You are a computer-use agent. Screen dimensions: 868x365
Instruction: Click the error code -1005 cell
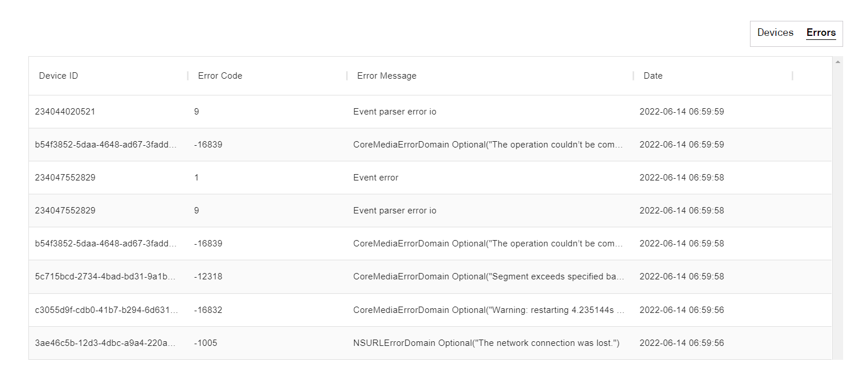(x=205, y=343)
